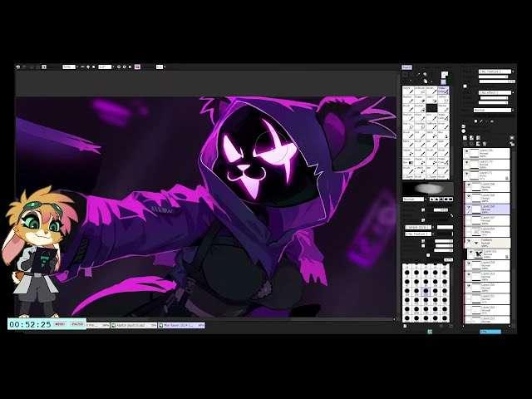Reset canvas zoom with the square icon
Image resolution: width=532 pixels, height=399 pixels.
tap(94, 66)
